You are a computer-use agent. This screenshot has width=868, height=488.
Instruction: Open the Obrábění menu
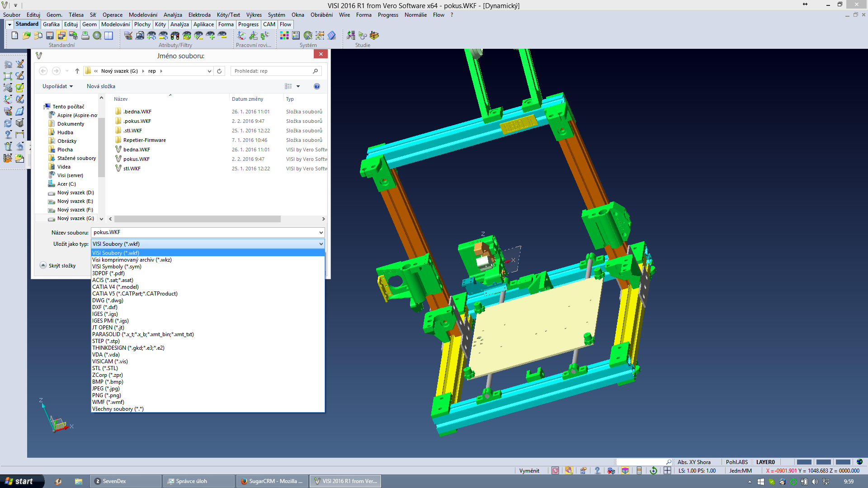point(321,15)
